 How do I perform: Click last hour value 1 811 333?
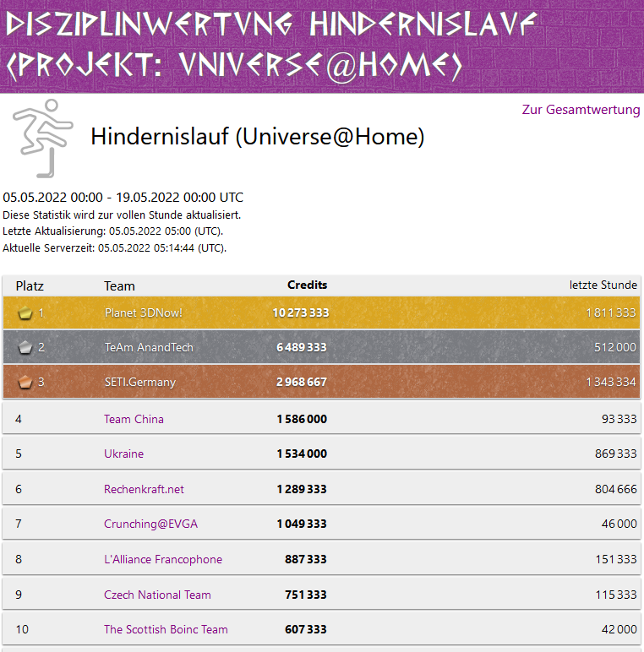pos(611,312)
